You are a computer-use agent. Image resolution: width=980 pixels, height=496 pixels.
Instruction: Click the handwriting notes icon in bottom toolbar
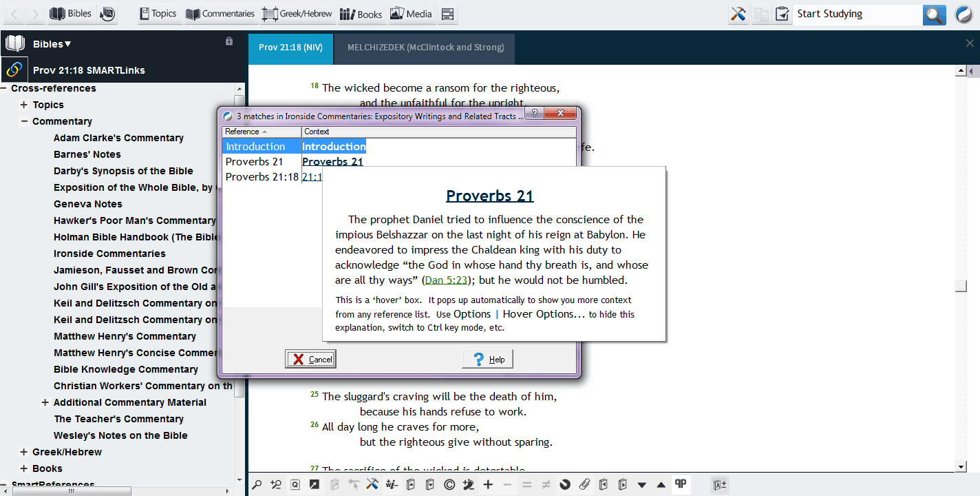[x=392, y=485]
